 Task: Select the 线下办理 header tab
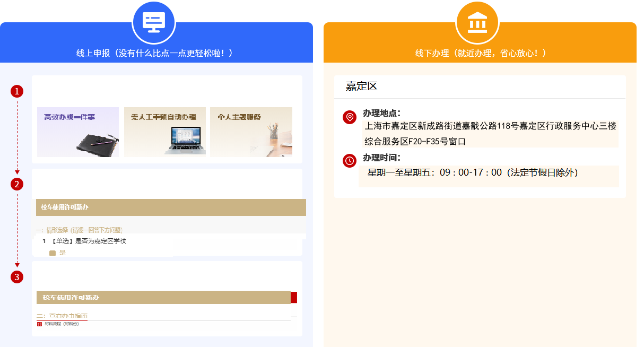click(x=480, y=53)
